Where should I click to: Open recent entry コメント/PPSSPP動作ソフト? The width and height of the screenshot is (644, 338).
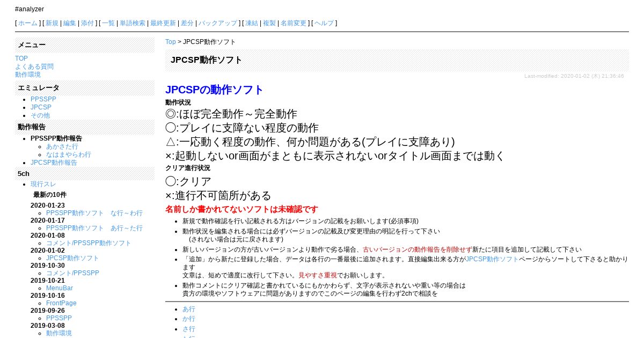pos(89,243)
